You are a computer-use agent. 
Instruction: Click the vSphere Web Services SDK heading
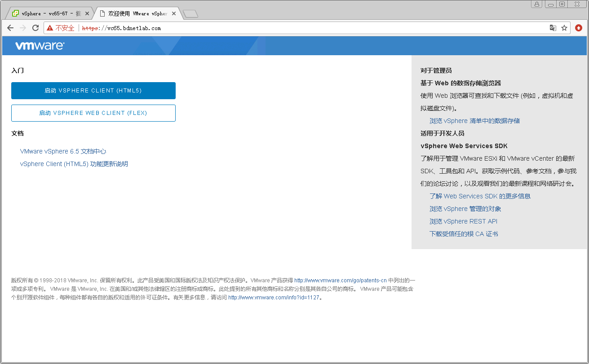(x=464, y=146)
